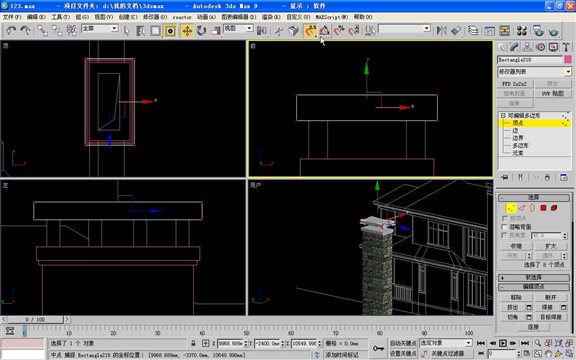This screenshot has width=576, height=360.
Task: Click the Grow selection button
Action: coord(550,246)
